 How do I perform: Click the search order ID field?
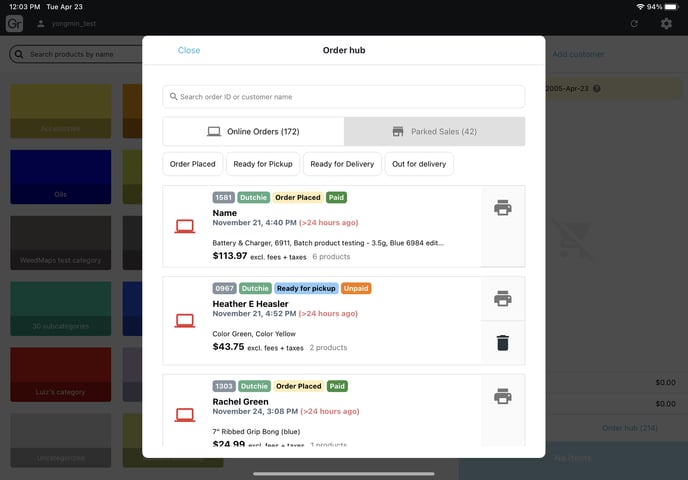(343, 97)
